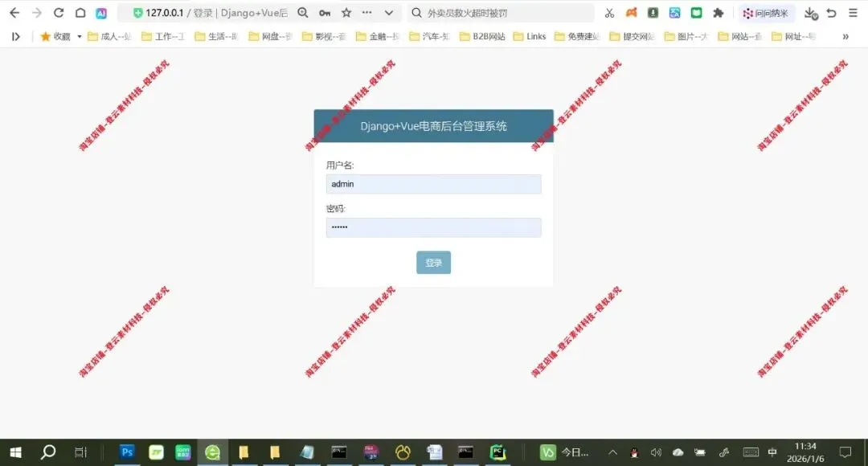Open the 360 browser taskbar icon

pos(212,452)
